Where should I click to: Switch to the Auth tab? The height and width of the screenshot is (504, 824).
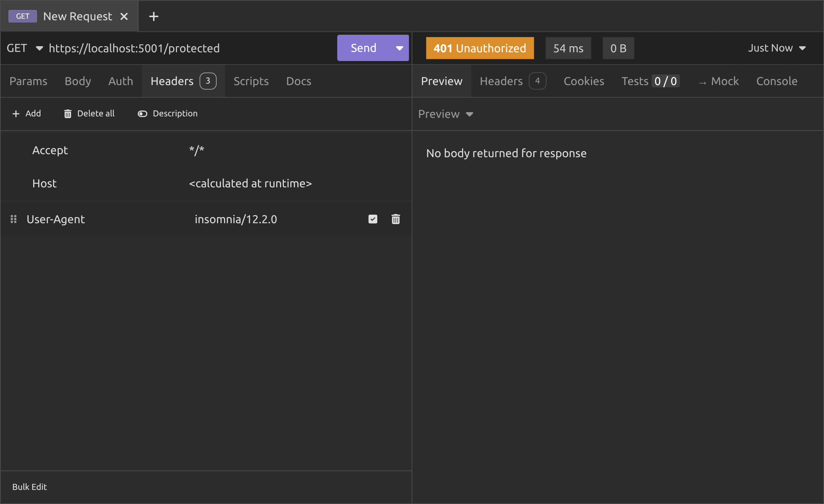pyautogui.click(x=121, y=81)
